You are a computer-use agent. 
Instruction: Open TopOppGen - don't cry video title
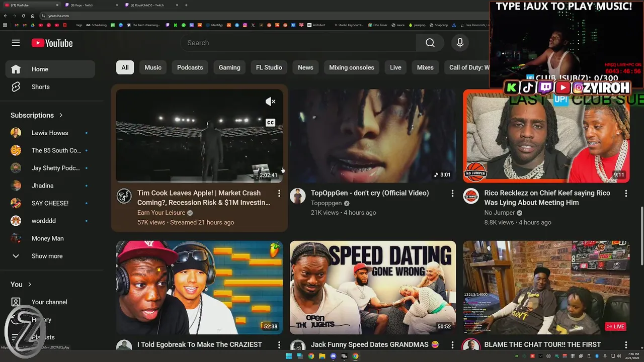click(x=370, y=193)
